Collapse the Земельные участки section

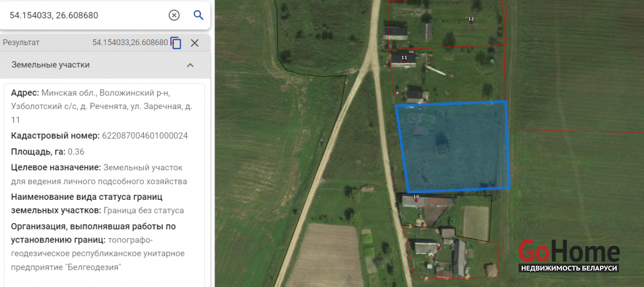tap(189, 65)
